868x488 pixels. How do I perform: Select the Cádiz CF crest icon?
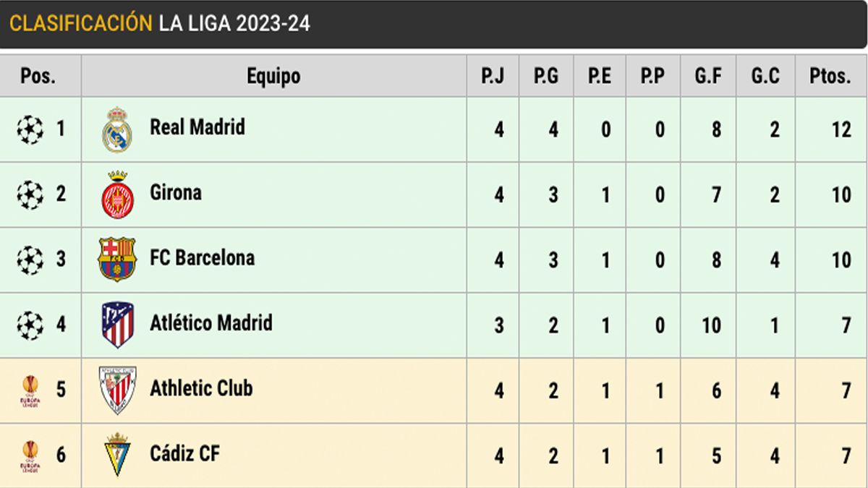pos(116,454)
